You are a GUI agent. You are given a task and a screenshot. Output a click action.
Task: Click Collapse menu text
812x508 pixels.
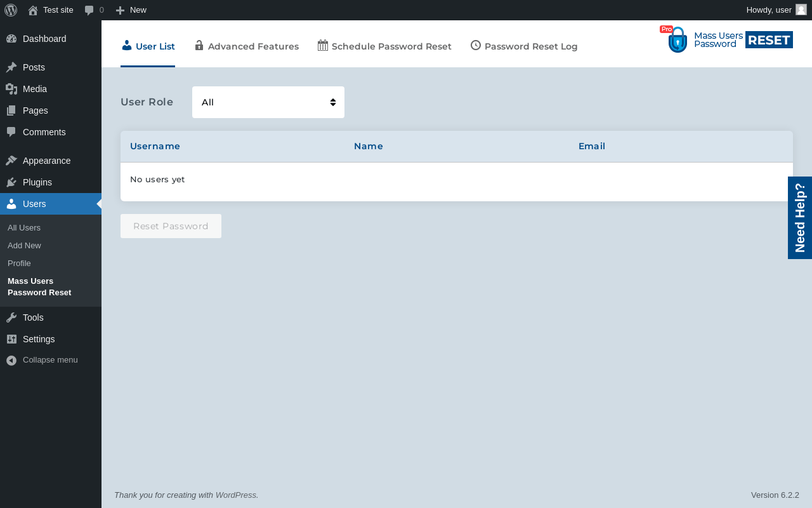pos(50,360)
